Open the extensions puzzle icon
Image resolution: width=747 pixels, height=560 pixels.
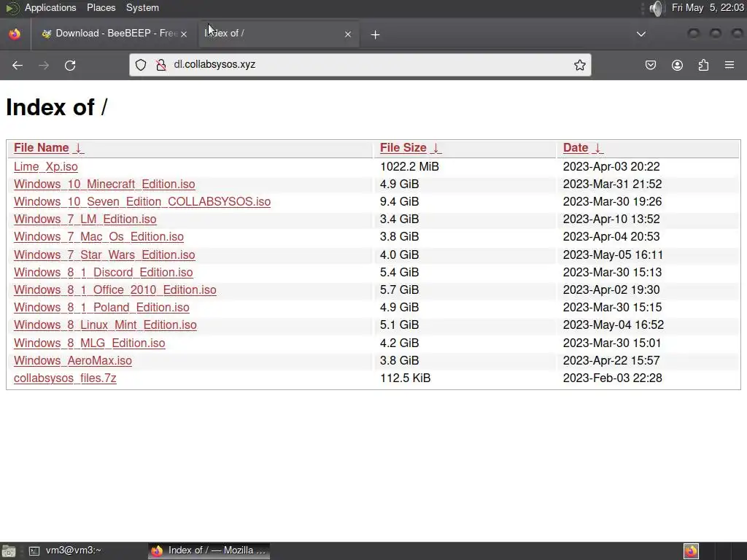(x=703, y=65)
